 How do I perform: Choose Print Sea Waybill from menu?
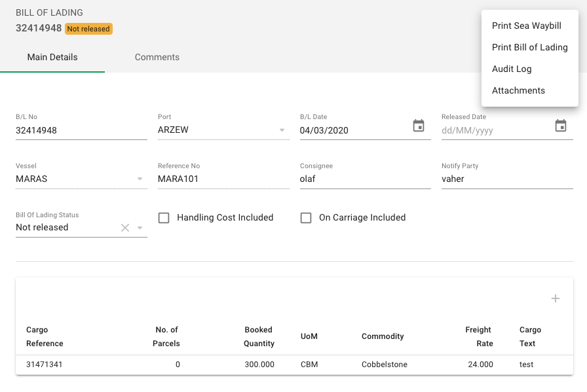[x=527, y=26]
